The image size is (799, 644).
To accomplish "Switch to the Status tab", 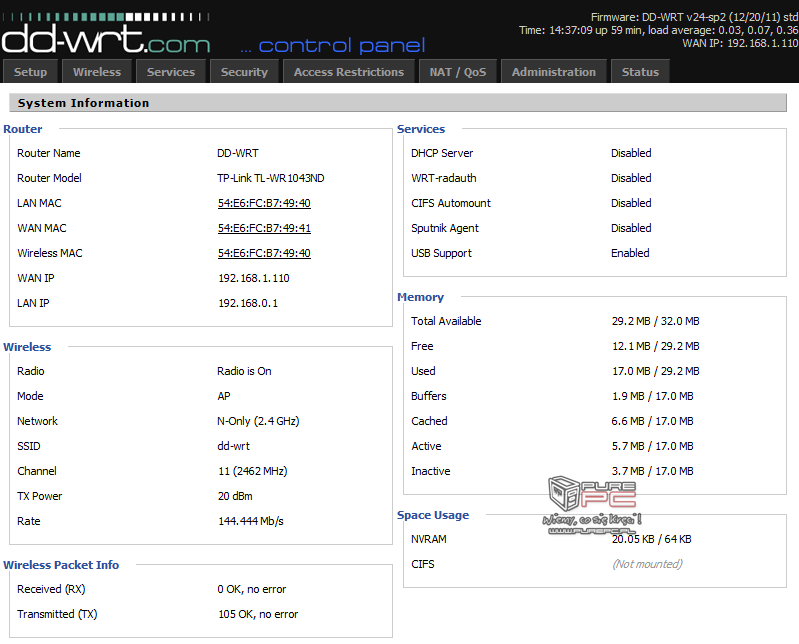I will pyautogui.click(x=640, y=71).
